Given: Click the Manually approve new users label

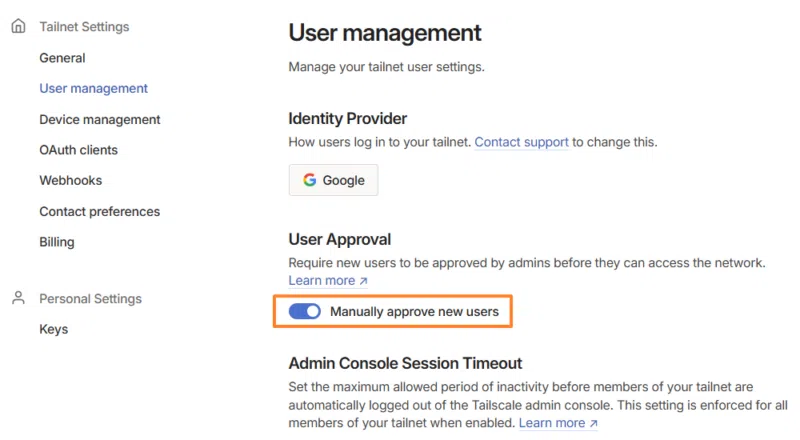Looking at the screenshot, I should tap(414, 312).
